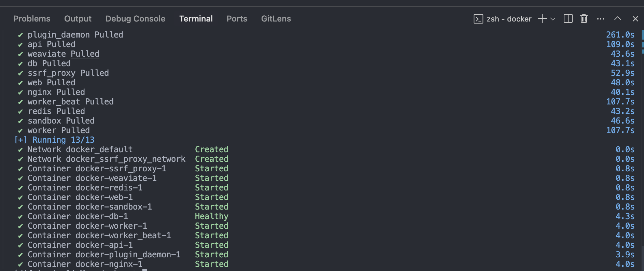Select the zsh - docker terminal label
Image resolution: width=644 pixels, height=271 pixels.
(509, 19)
